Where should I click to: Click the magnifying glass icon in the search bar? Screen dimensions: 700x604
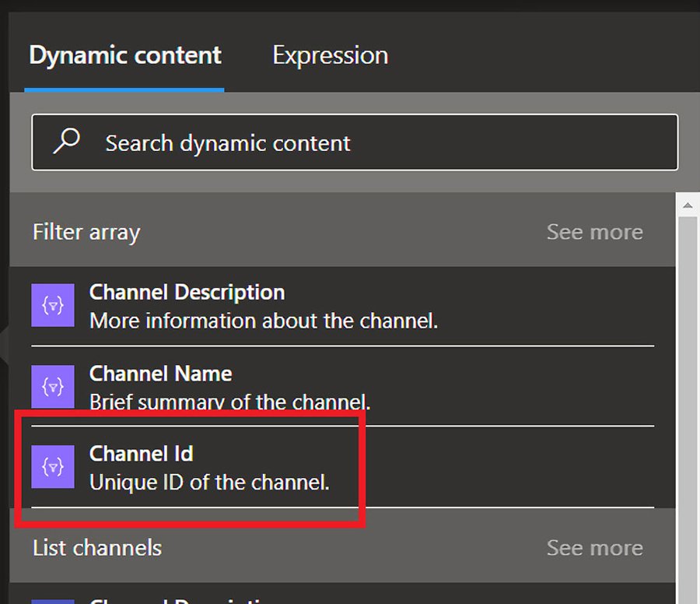[66, 142]
